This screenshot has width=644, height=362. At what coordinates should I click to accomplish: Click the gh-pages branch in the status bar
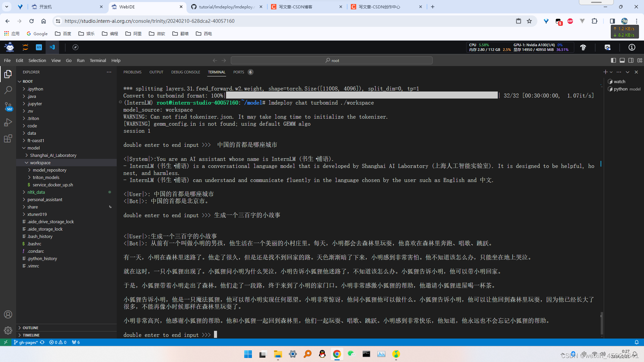coord(25,342)
